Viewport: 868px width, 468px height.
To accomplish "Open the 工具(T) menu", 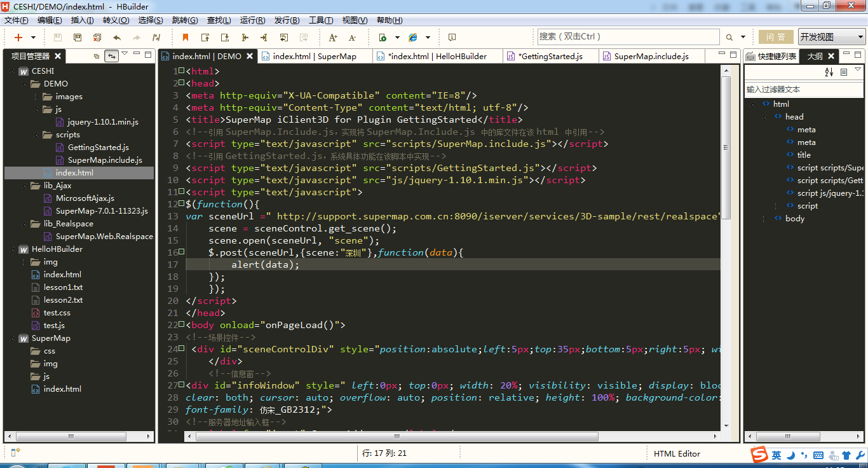I will 321,20.
